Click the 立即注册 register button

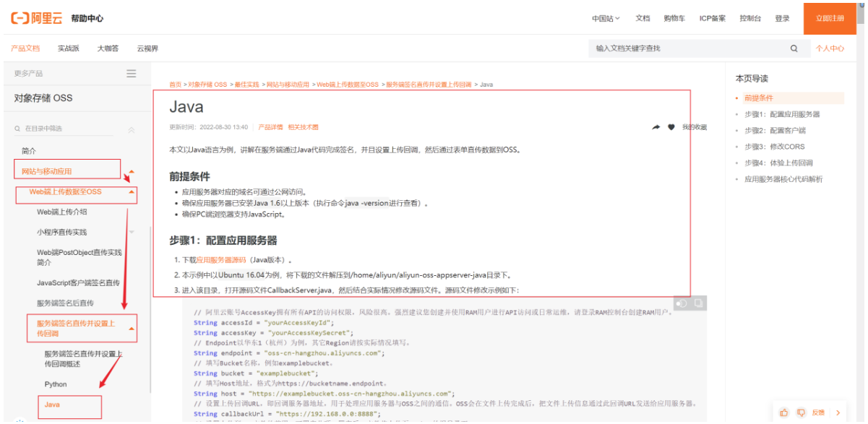(830, 19)
